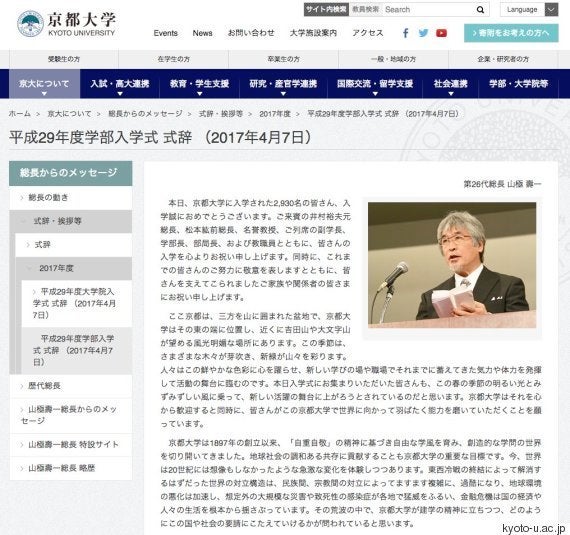Open 山極壽一総長 特設サイト sidebar link
The width and height of the screenshot is (570, 535).
(71, 445)
